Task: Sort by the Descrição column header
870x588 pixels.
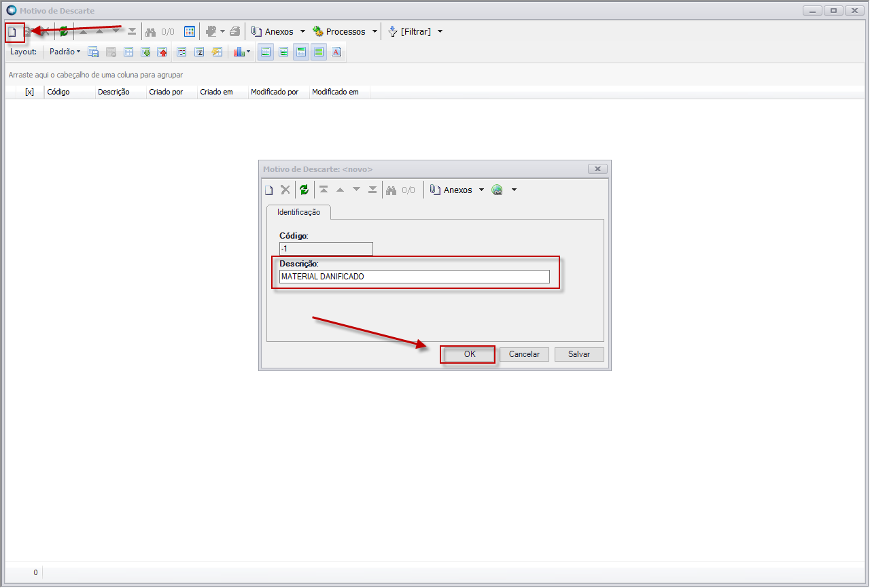Action: click(x=121, y=92)
